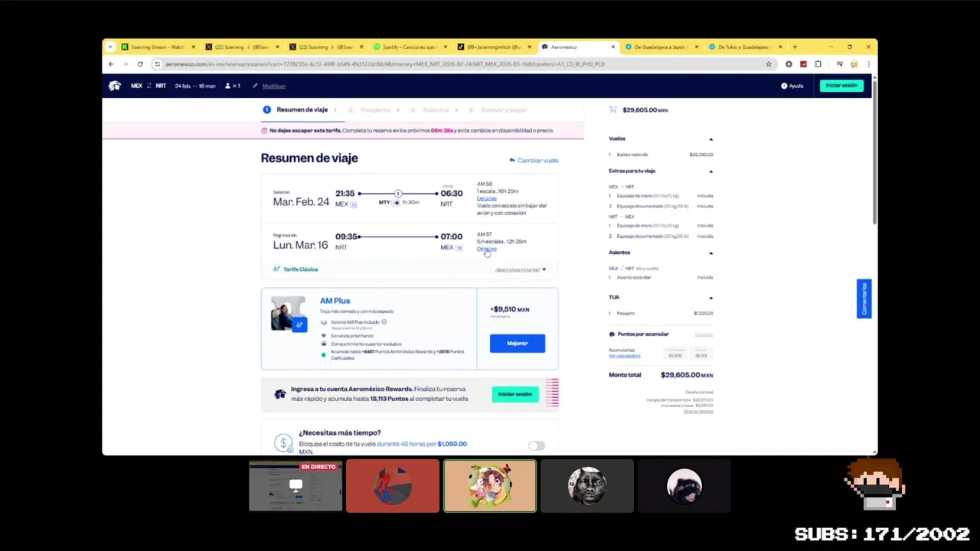Open Detalles for flight AM 57

coord(486,249)
